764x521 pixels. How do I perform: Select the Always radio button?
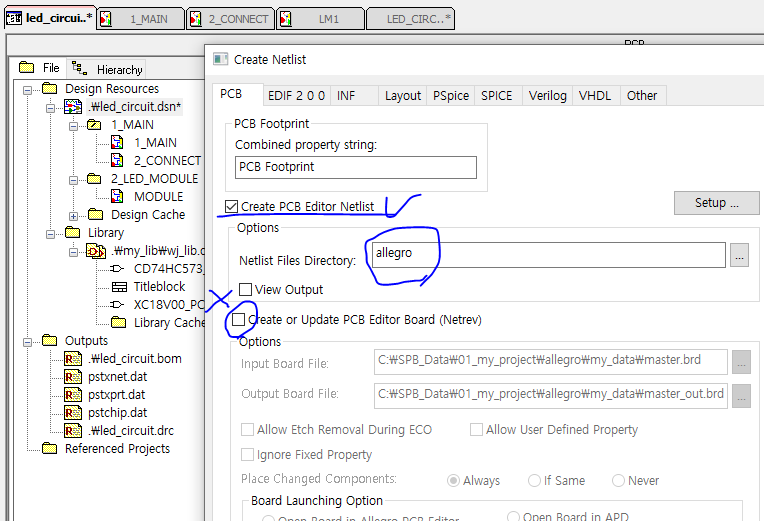(x=453, y=481)
